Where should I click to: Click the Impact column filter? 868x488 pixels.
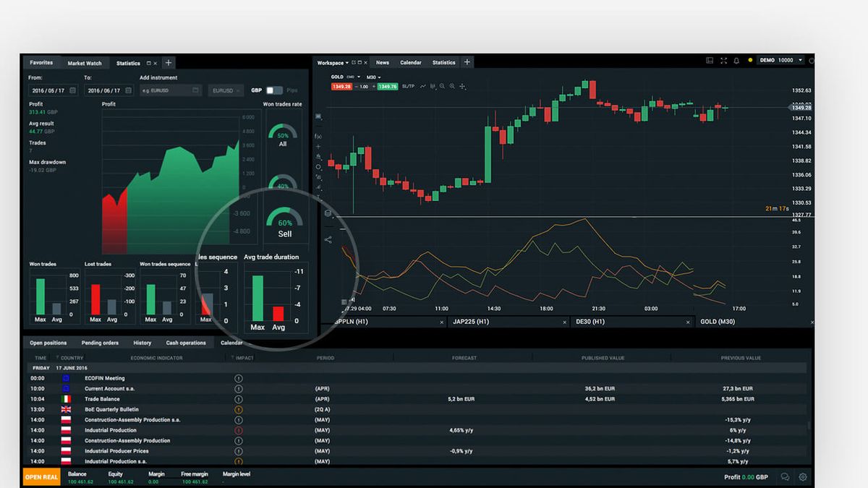click(242, 358)
